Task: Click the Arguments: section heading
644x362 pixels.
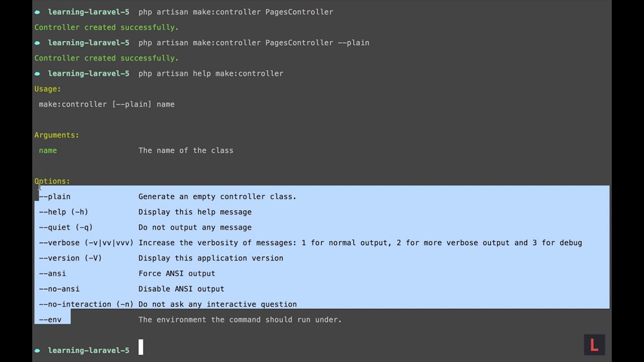Action: pos(56,135)
